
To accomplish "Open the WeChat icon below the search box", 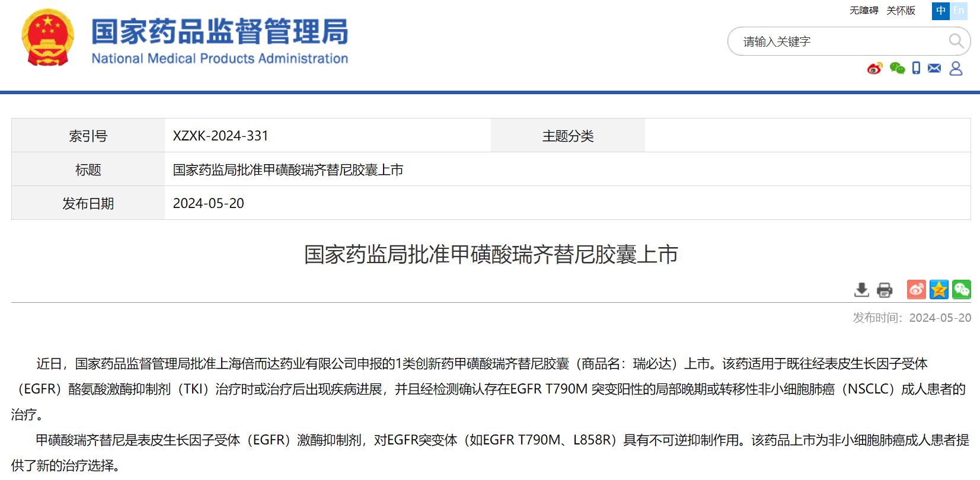I will coord(897,69).
